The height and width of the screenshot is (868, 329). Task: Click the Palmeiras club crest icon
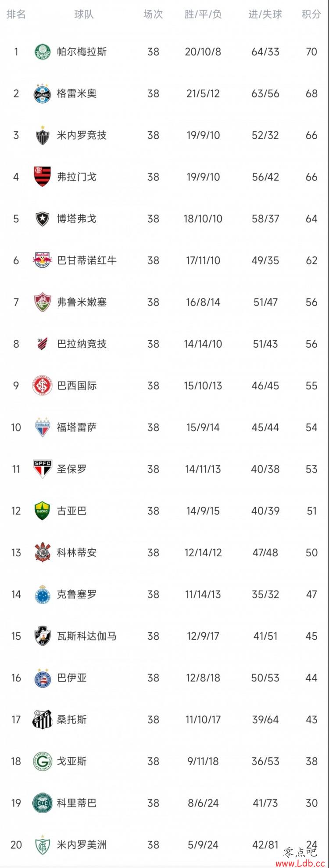tap(43, 52)
